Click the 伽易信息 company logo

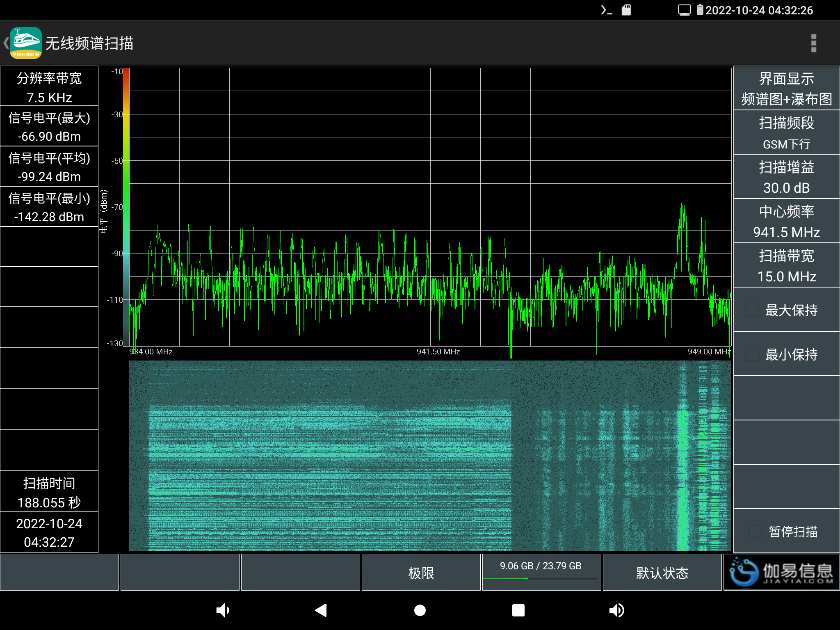click(x=782, y=573)
